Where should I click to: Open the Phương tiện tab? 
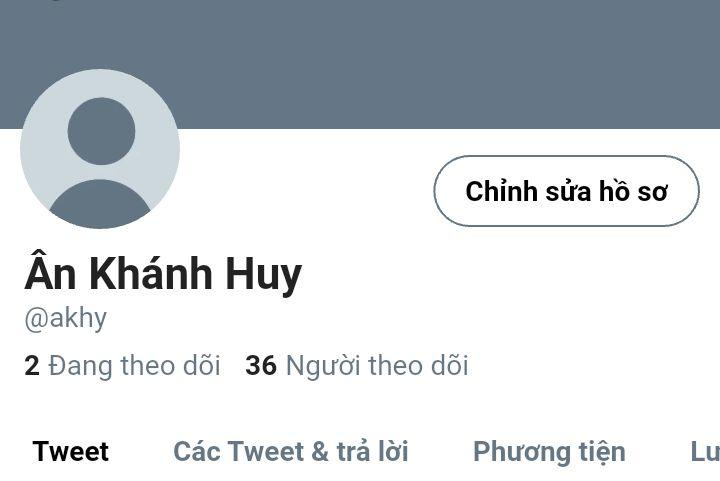click(549, 452)
